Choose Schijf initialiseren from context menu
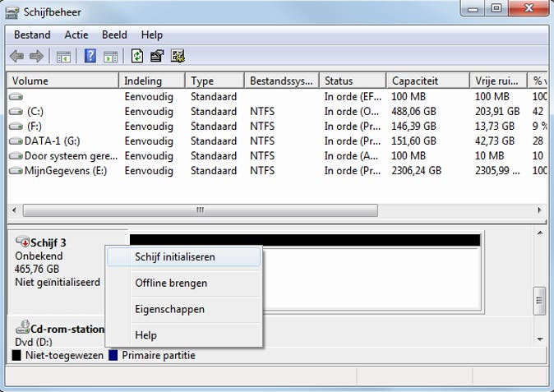This screenshot has height=392, width=554. pyautogui.click(x=184, y=256)
